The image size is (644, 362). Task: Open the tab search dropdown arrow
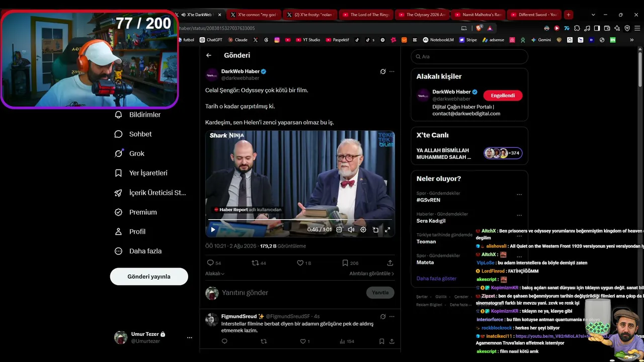click(x=593, y=15)
